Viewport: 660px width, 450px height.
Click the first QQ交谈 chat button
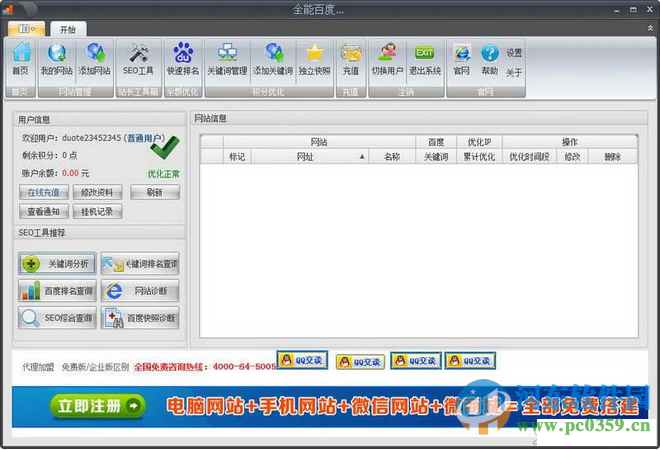pos(302,360)
